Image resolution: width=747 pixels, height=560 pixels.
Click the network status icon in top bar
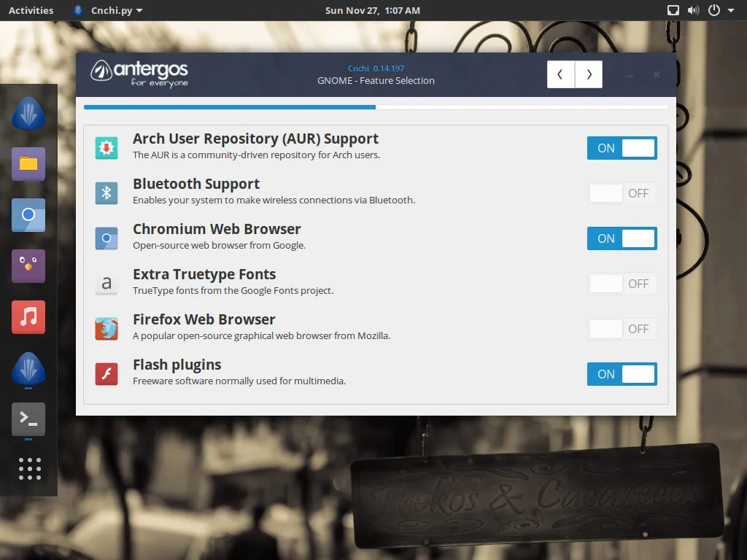click(x=673, y=10)
